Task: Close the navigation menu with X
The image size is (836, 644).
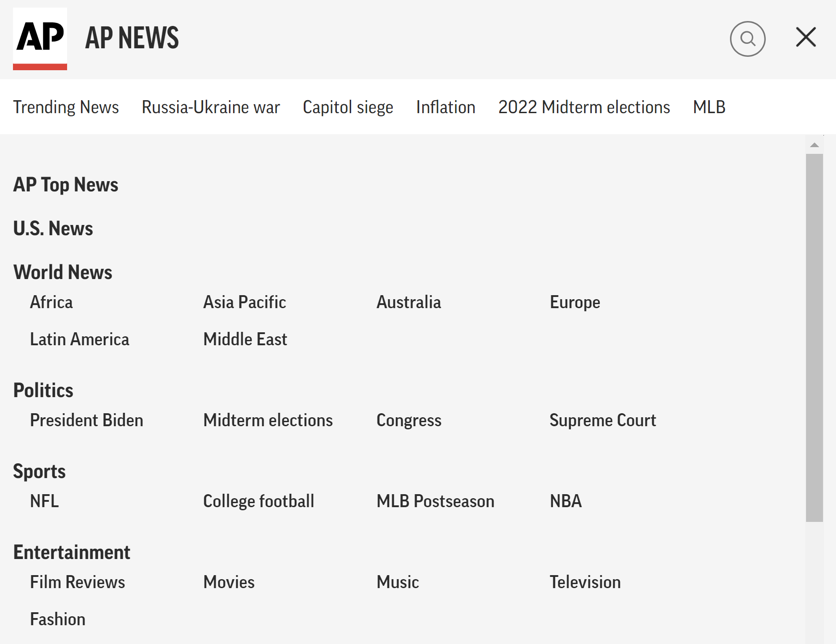Action: click(x=806, y=37)
